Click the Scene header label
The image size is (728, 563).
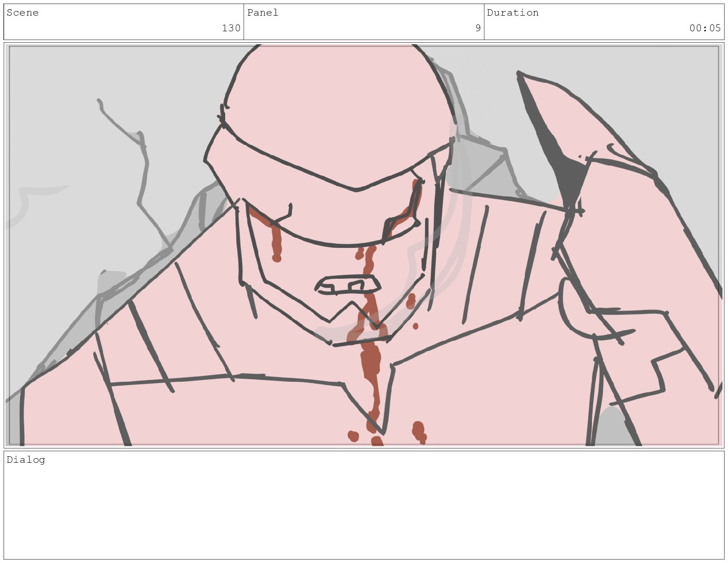click(x=23, y=13)
